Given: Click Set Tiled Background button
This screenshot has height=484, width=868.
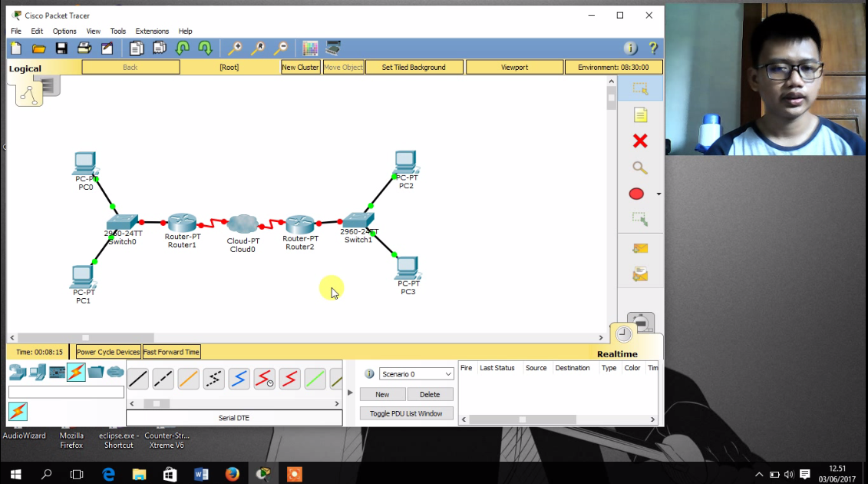Looking at the screenshot, I should [x=414, y=67].
